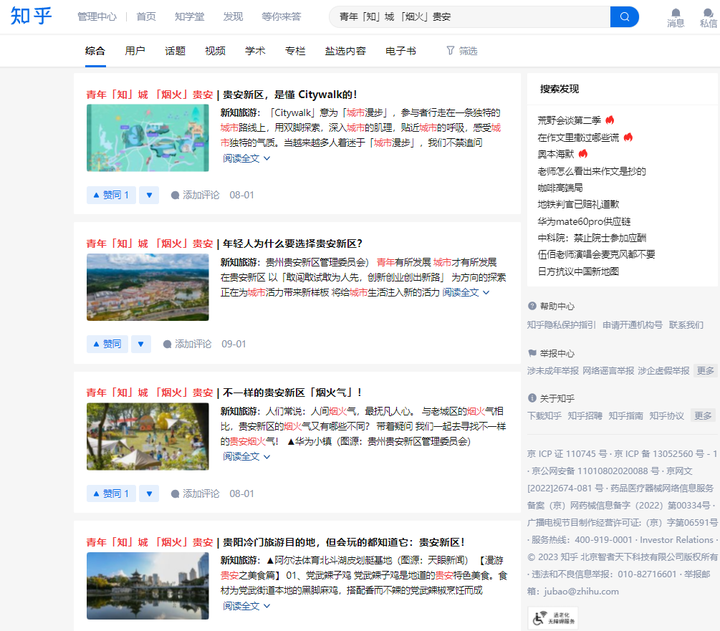The height and width of the screenshot is (631, 720).
Task: Open the aerial town thumbnail
Action: click(148, 287)
